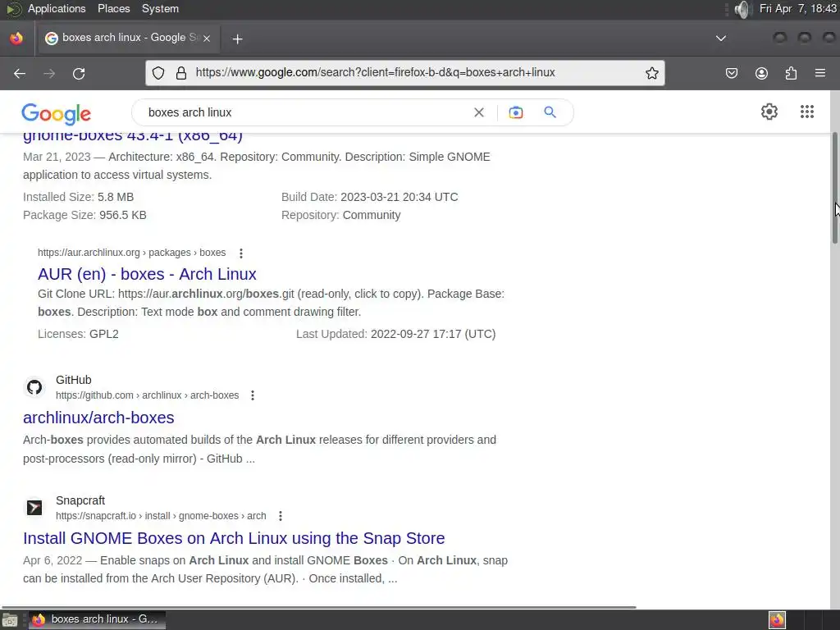The height and width of the screenshot is (630, 840).
Task: Open more options for AUR boxes result
Action: [x=241, y=253]
